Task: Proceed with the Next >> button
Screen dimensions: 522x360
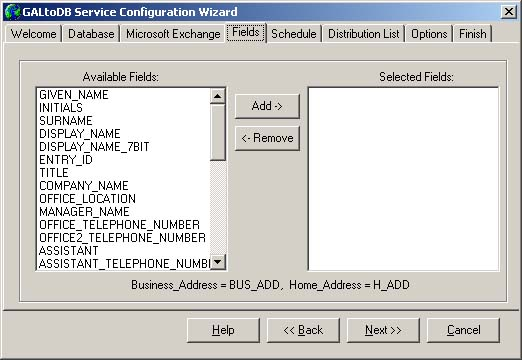Action: pos(383,330)
